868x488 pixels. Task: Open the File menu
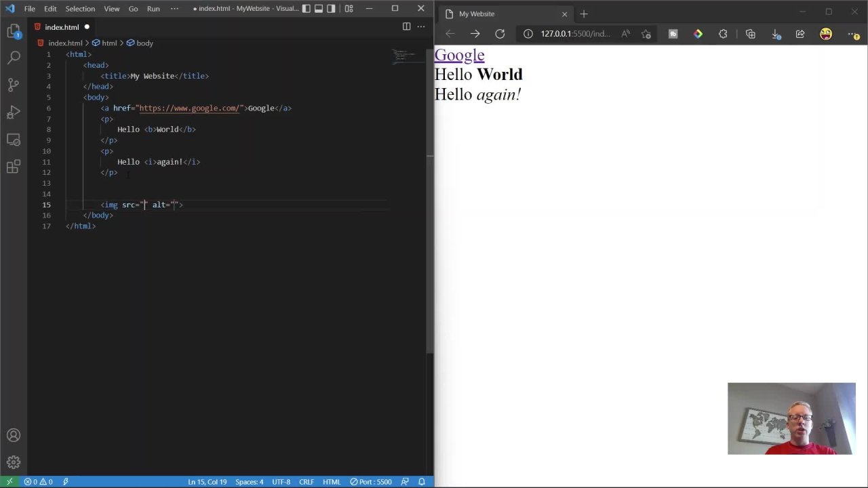click(x=29, y=8)
